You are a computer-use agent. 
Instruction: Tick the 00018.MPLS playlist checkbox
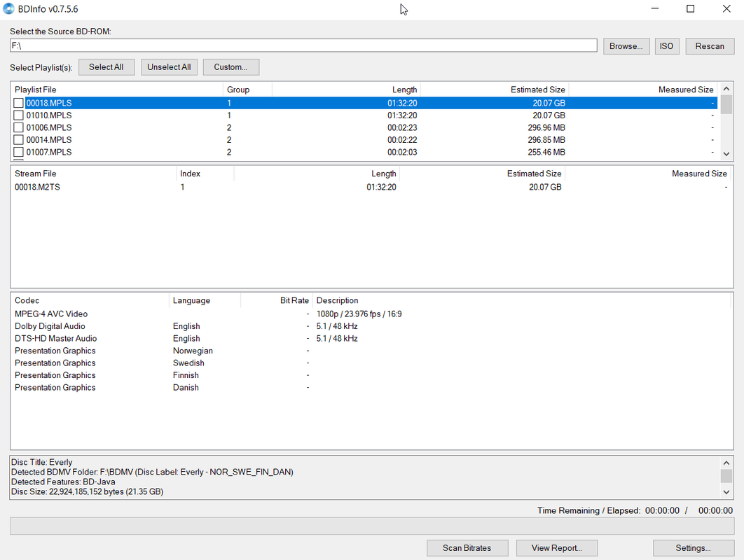coord(18,103)
